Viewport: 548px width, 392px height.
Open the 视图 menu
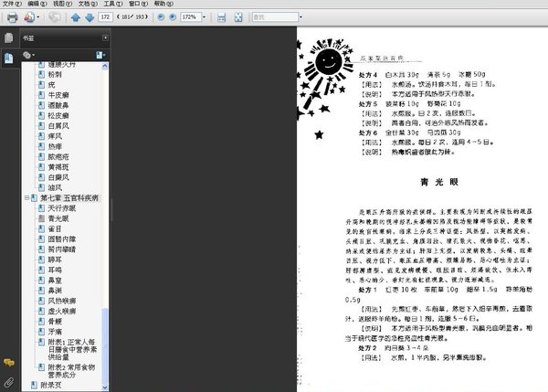pos(62,4)
